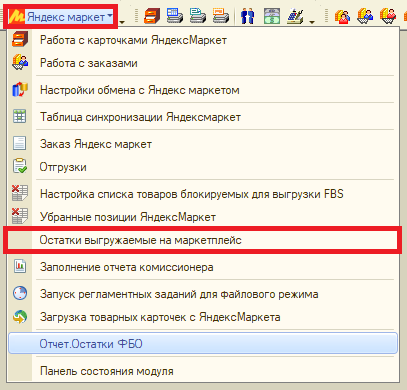
Task: Open Заполнение отчета комиссионера
Action: (203, 267)
